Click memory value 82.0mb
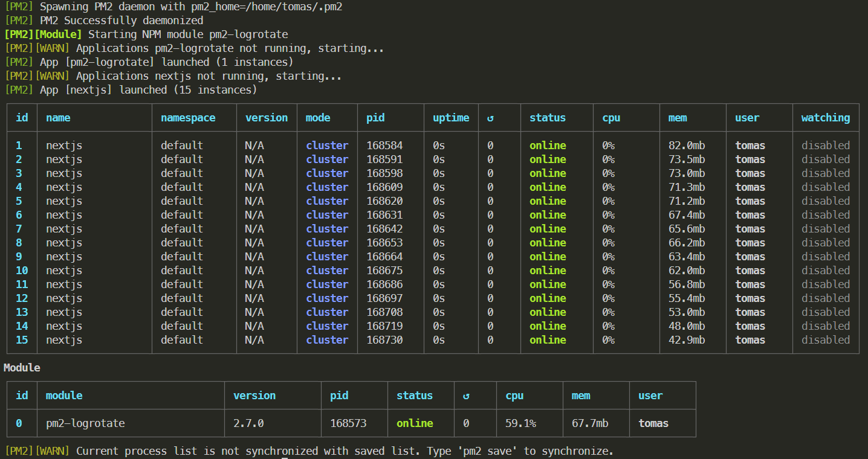The width and height of the screenshot is (868, 459). tap(686, 146)
